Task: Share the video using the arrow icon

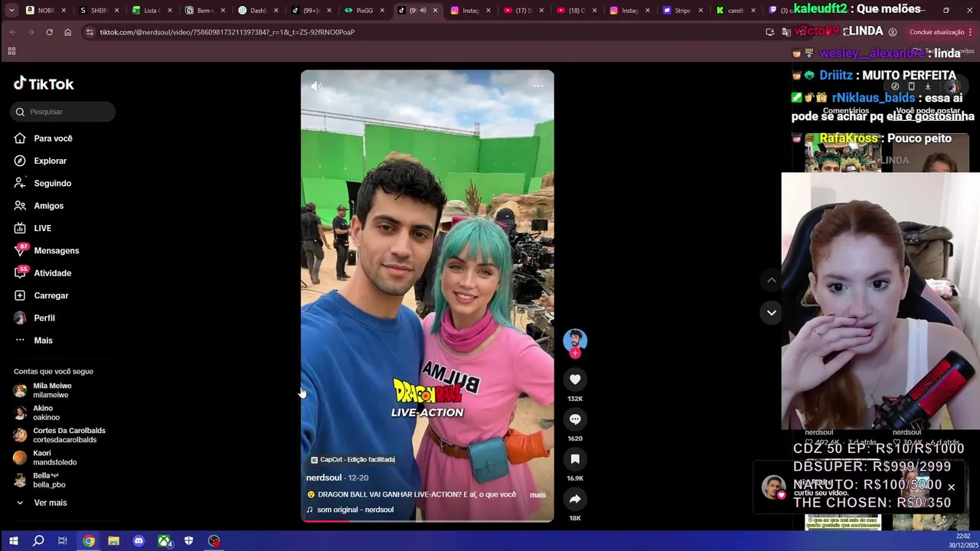Action: click(575, 499)
